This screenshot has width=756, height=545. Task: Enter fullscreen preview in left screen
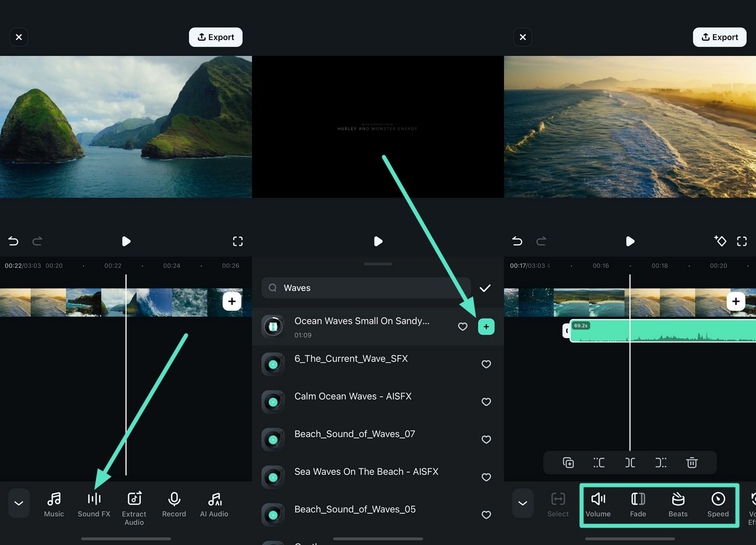(238, 241)
